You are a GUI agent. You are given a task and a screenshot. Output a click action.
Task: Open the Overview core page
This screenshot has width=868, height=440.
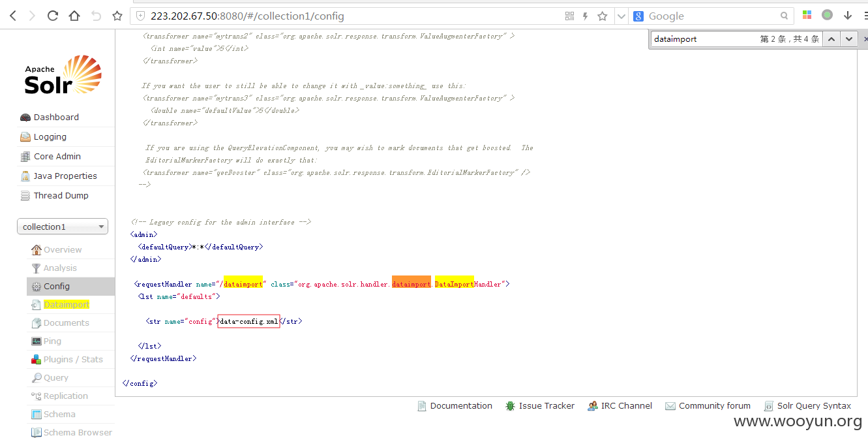(63, 249)
